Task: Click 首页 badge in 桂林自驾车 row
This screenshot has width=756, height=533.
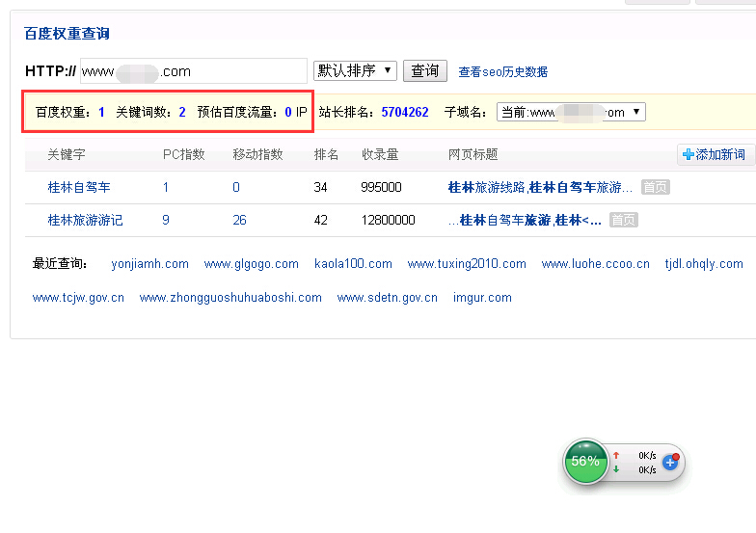Action: click(656, 187)
